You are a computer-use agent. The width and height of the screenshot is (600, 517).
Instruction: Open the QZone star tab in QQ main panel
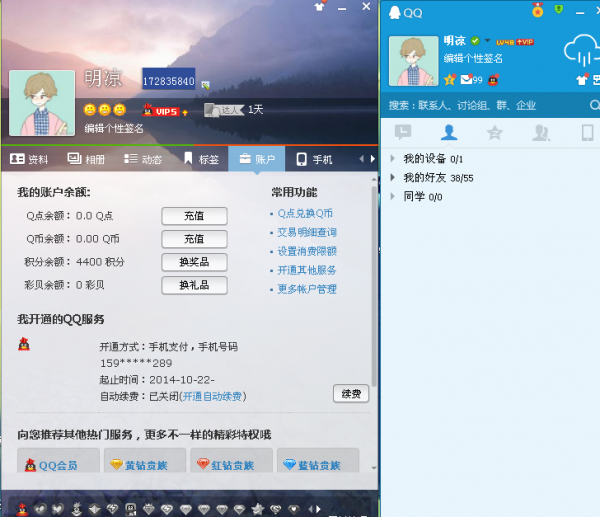tap(494, 132)
